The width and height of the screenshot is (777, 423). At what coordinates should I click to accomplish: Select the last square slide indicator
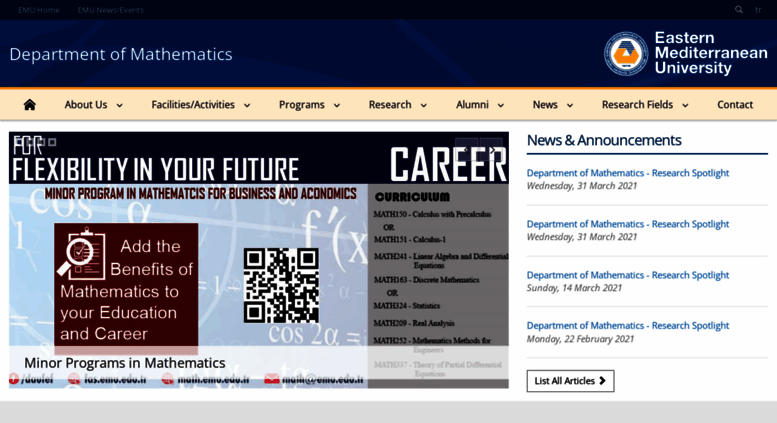[x=53, y=142]
